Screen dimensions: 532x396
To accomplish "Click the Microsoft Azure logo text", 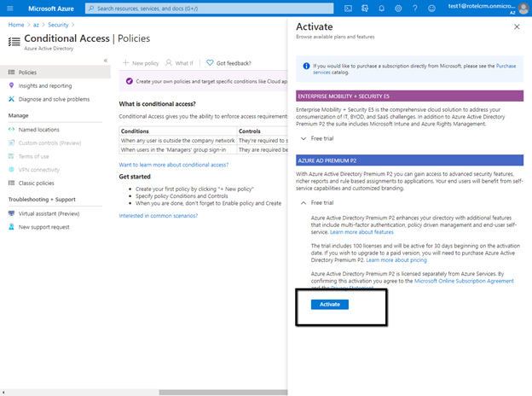I will [x=51, y=9].
